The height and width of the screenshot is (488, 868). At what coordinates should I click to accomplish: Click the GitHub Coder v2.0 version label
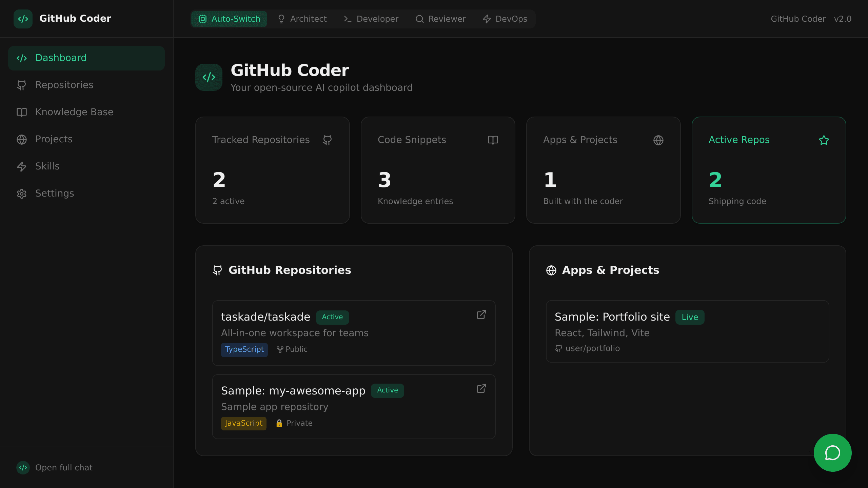click(811, 19)
